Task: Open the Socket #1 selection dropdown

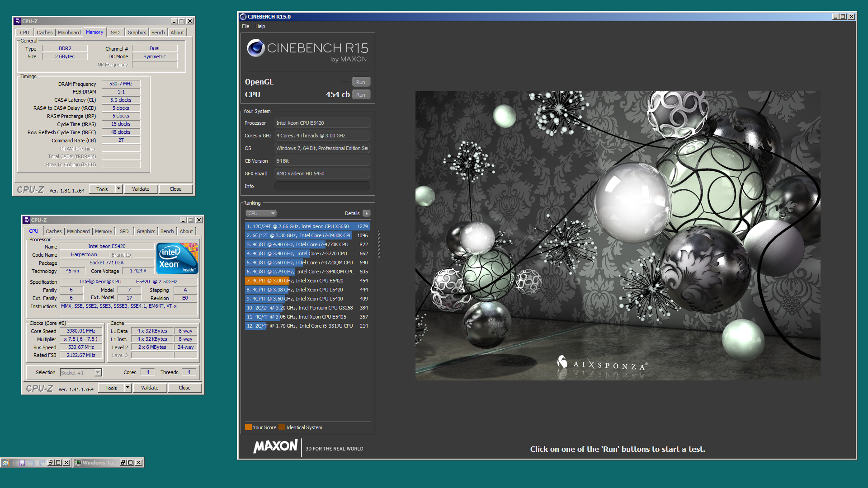Action: 98,373
